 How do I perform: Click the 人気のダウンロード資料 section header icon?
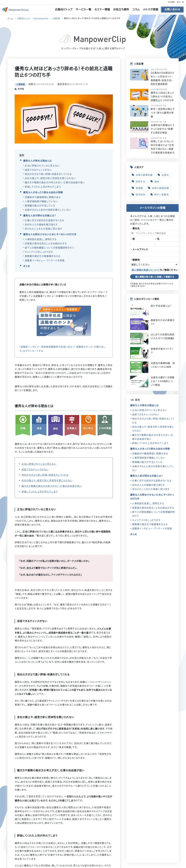[x=131, y=299]
